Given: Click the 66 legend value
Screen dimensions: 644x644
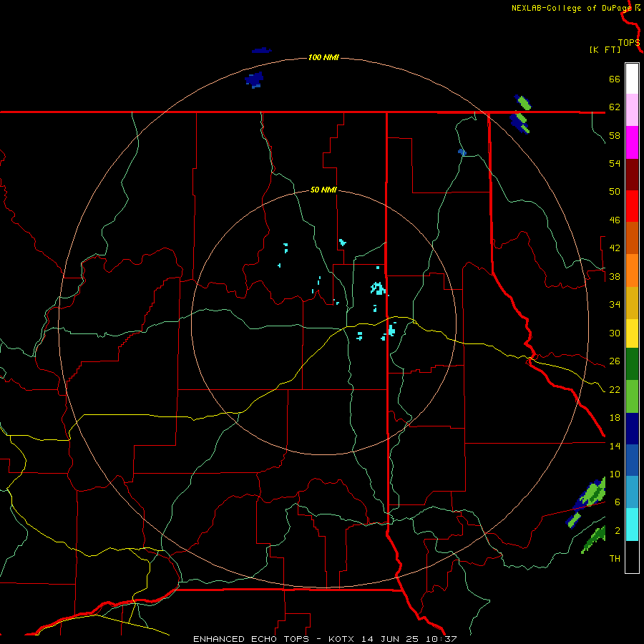Looking at the screenshot, I should pyautogui.click(x=615, y=79).
